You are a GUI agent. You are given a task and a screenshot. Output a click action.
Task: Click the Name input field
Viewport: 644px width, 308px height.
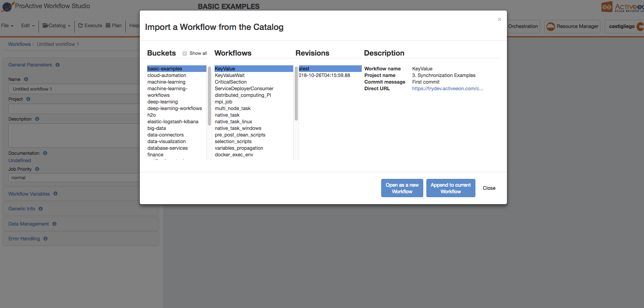pyautogui.click(x=74, y=89)
